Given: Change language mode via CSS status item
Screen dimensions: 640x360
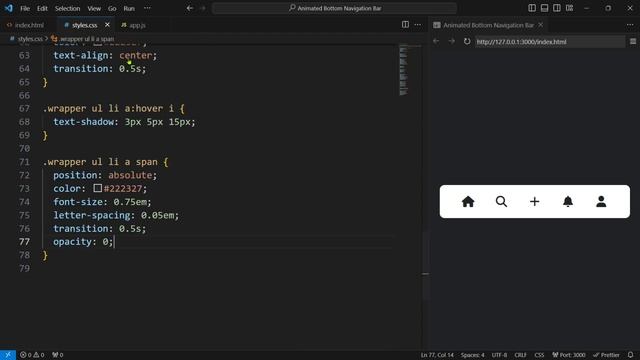Looking at the screenshot, I should click(x=539, y=355).
